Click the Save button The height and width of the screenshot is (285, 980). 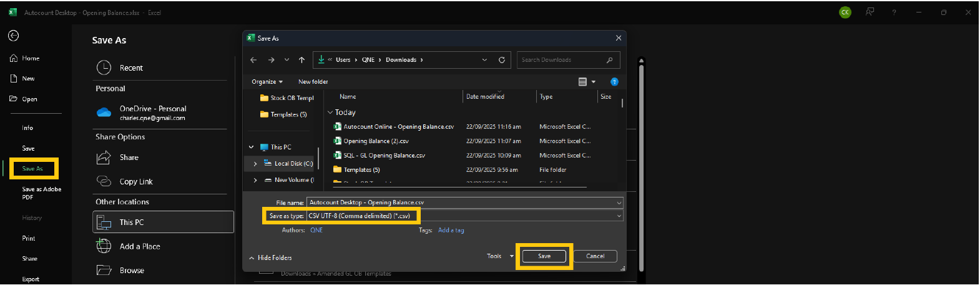point(544,256)
